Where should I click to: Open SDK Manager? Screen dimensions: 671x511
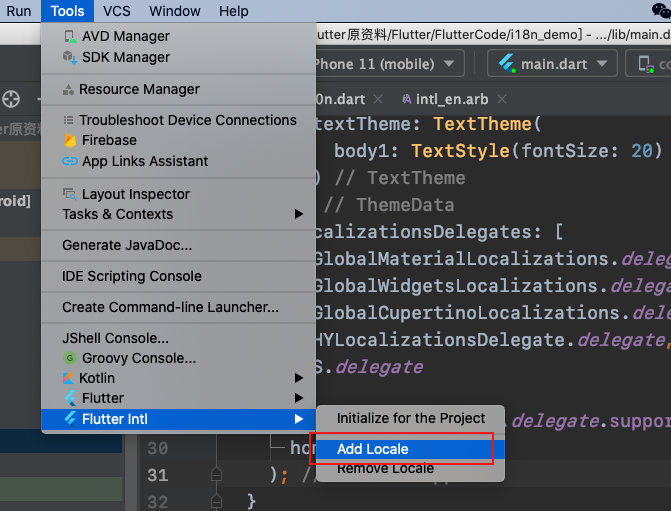178,57
